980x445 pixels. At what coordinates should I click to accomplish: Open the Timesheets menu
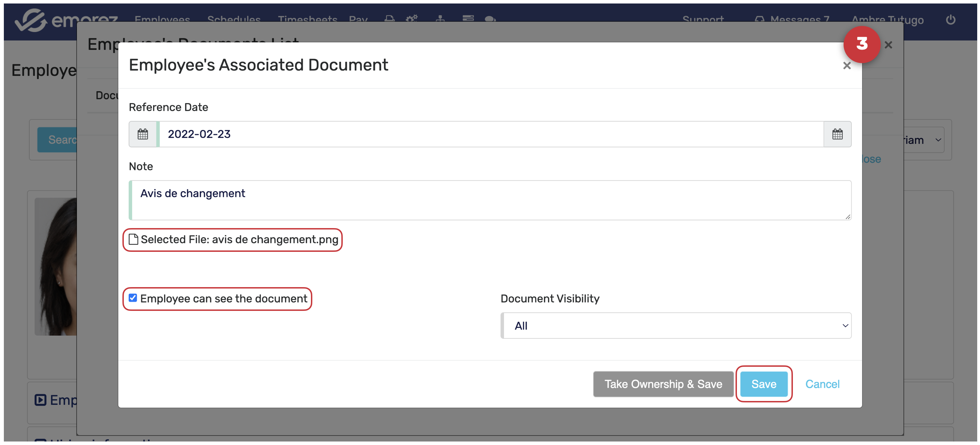pyautogui.click(x=307, y=19)
